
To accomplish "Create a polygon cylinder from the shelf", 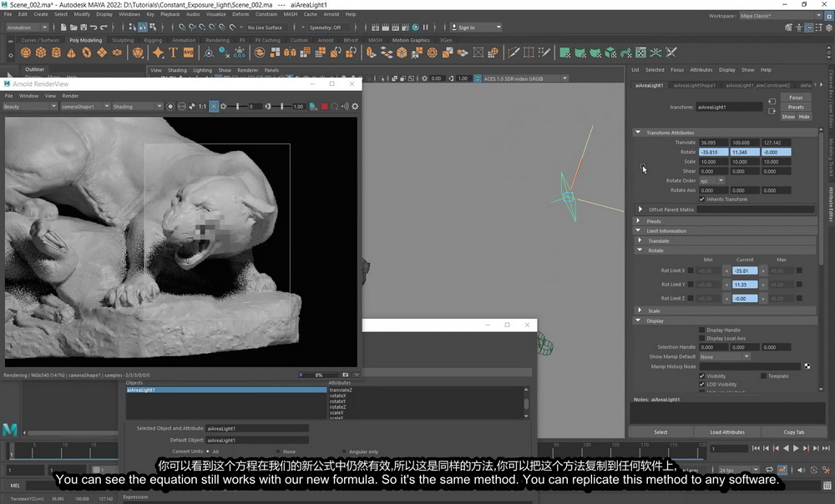I will point(56,53).
